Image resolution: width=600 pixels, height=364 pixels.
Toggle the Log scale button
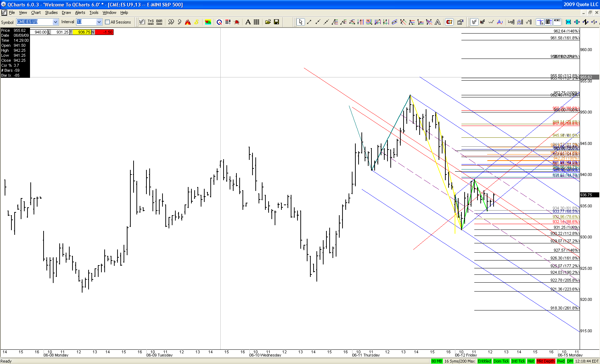(x=511, y=22)
